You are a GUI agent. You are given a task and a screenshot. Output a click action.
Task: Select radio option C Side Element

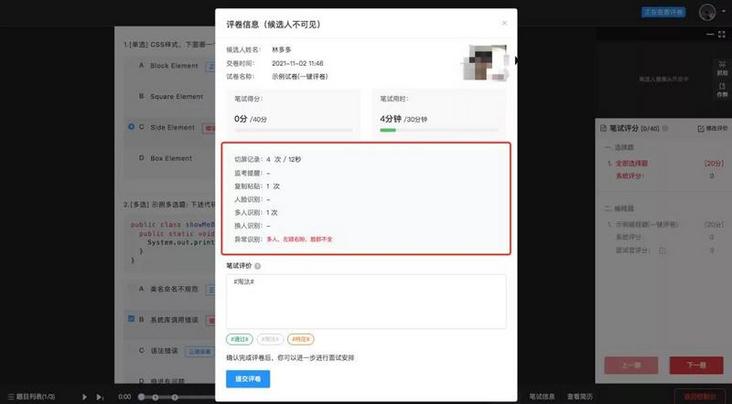tap(131, 127)
